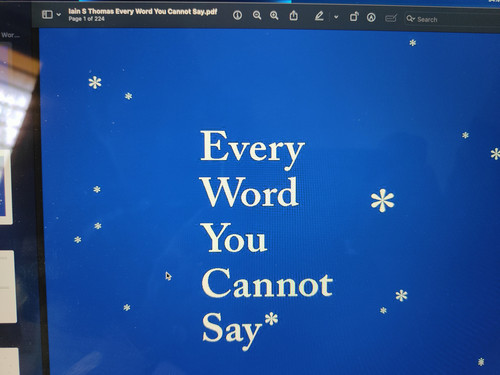Expand the sidebar view options chevron
The width and height of the screenshot is (500, 375).
59,15
